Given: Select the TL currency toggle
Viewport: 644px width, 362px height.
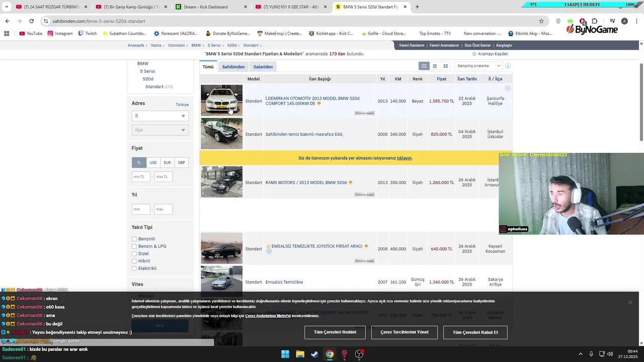Looking at the screenshot, I should (x=139, y=162).
